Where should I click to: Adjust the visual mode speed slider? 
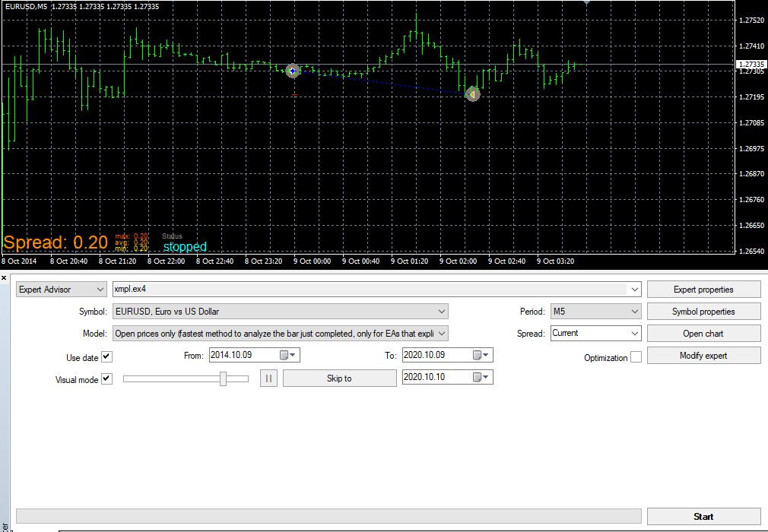(223, 378)
